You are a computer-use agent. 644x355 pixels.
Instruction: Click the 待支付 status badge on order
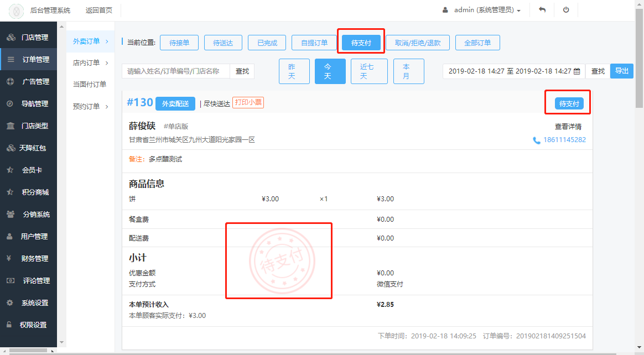(x=569, y=103)
